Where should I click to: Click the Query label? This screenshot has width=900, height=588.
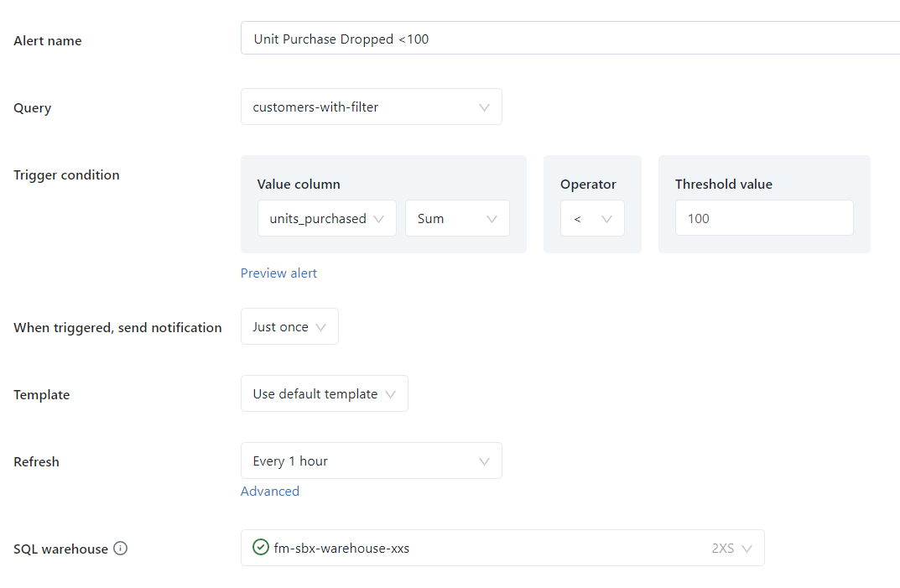click(x=32, y=108)
